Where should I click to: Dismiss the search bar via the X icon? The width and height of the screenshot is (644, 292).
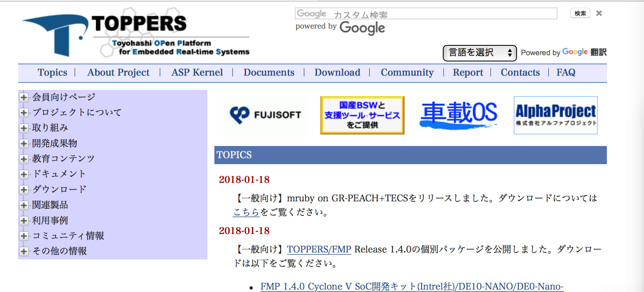tap(599, 13)
